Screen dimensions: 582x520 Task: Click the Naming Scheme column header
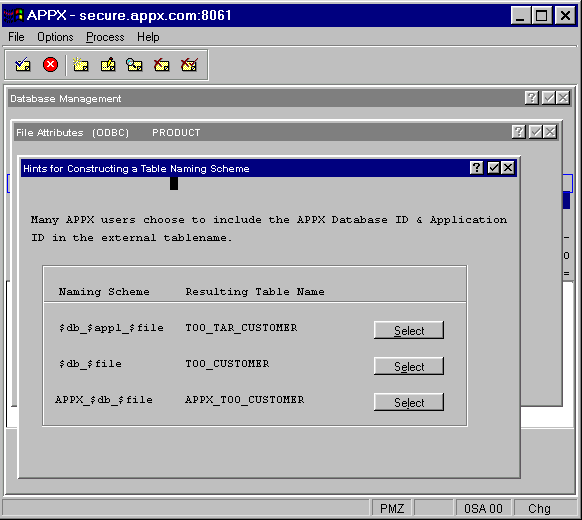pyautogui.click(x=104, y=292)
